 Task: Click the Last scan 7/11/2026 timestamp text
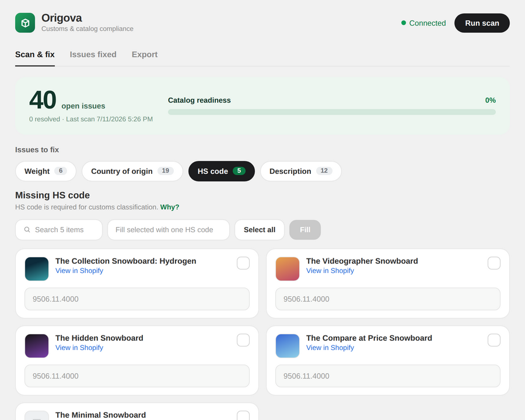[109, 119]
